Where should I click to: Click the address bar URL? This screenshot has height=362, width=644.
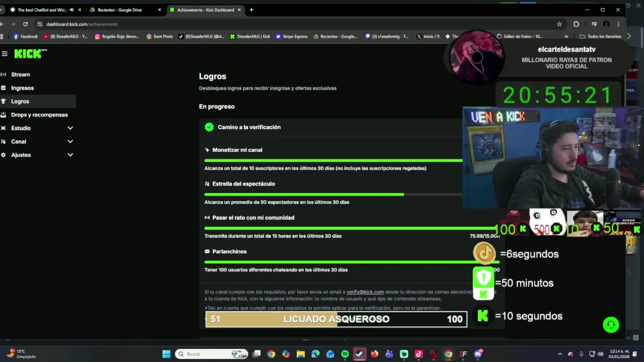(82, 24)
